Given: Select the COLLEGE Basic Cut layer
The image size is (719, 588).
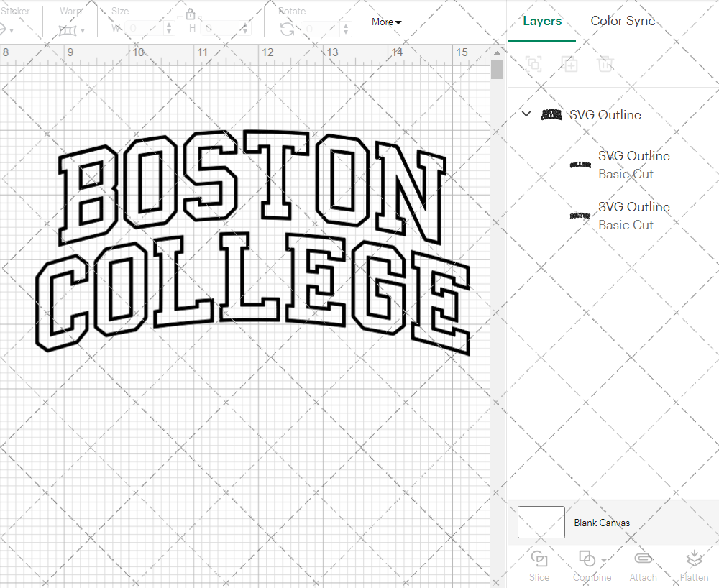Looking at the screenshot, I should (x=633, y=165).
